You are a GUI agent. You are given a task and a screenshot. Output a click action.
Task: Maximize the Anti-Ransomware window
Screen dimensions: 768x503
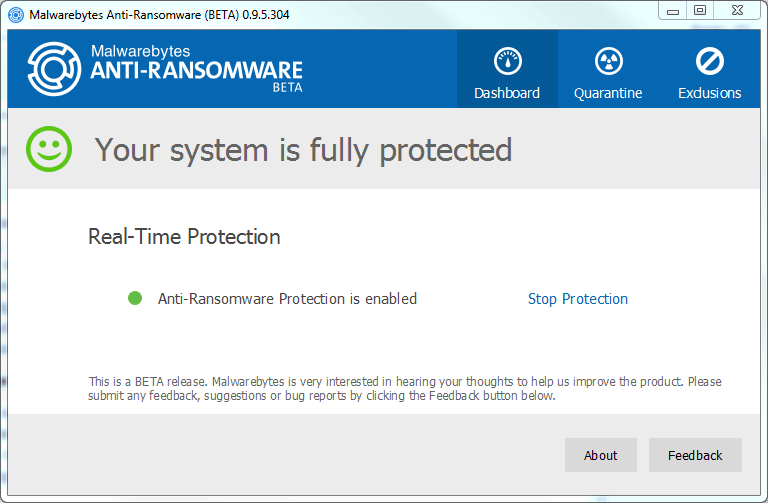(699, 10)
